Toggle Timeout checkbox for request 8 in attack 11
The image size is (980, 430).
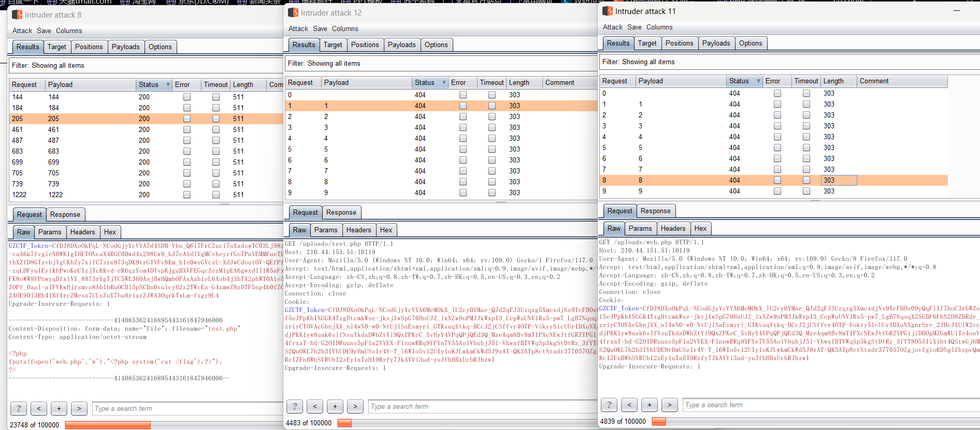[806, 180]
